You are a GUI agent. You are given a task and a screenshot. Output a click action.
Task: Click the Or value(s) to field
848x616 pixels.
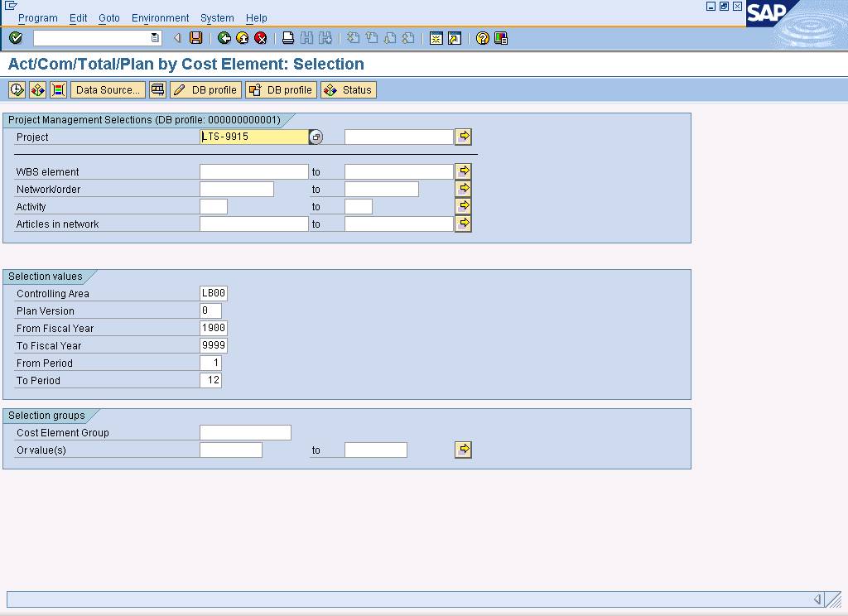(x=376, y=450)
